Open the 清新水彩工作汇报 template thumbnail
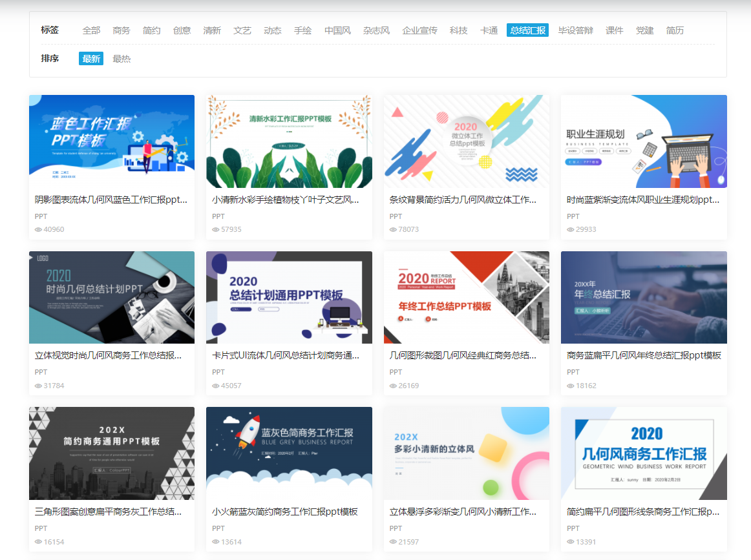This screenshot has width=751, height=560. pyautogui.click(x=289, y=141)
